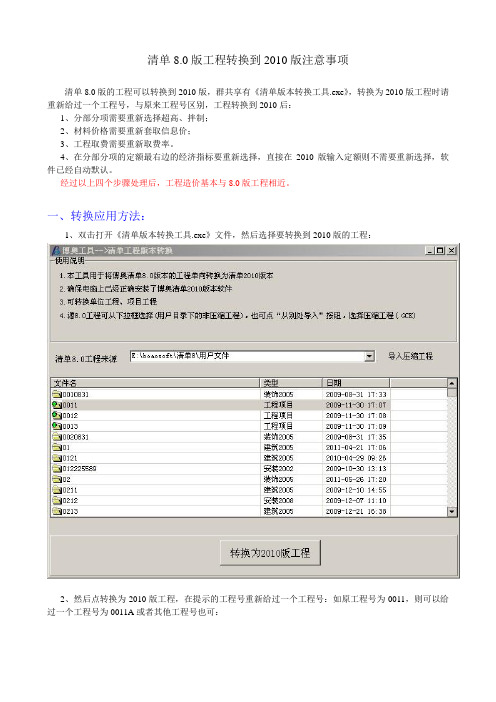Click the 工程项目 type cell in row 0011

click(278, 405)
